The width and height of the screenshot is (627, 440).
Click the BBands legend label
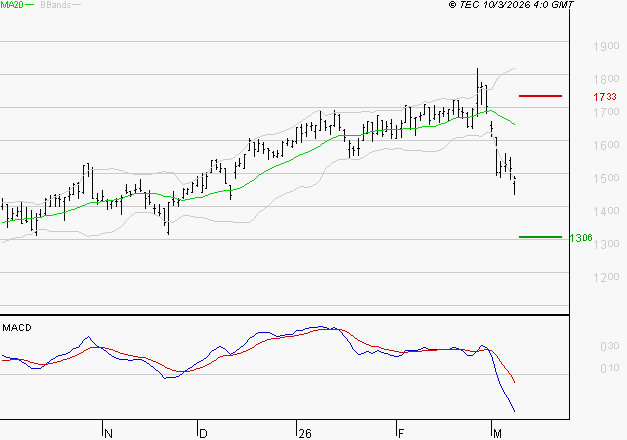pyautogui.click(x=56, y=5)
